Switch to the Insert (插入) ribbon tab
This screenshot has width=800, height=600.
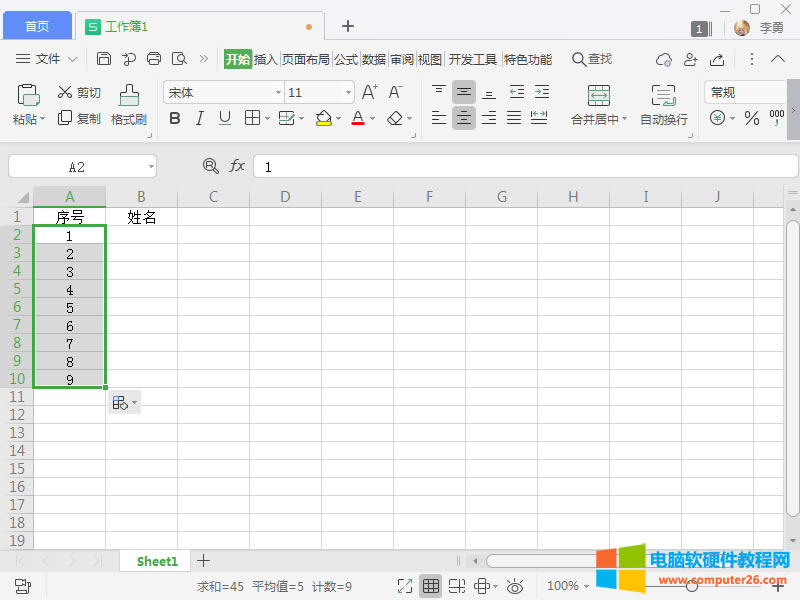[x=265, y=59]
